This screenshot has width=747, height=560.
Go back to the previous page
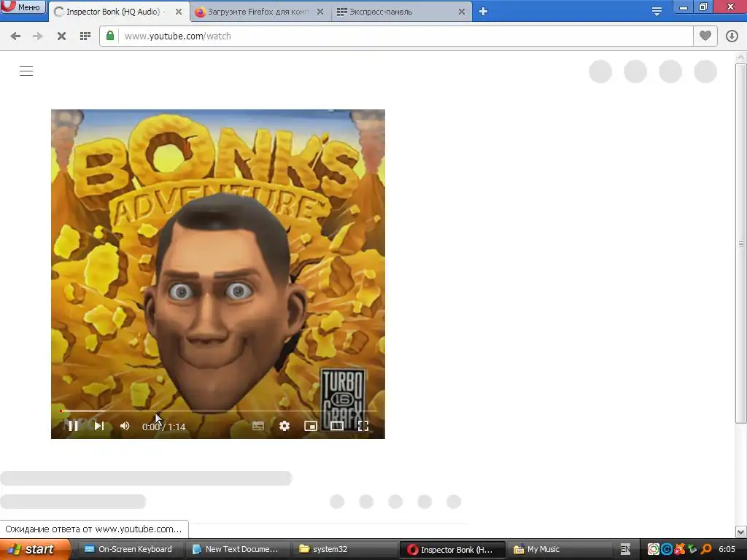click(15, 36)
